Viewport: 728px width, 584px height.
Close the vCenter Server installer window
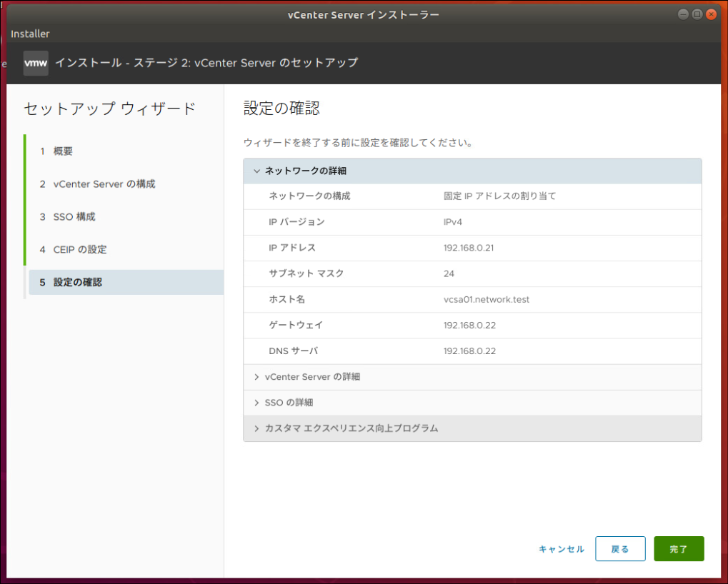(x=711, y=14)
